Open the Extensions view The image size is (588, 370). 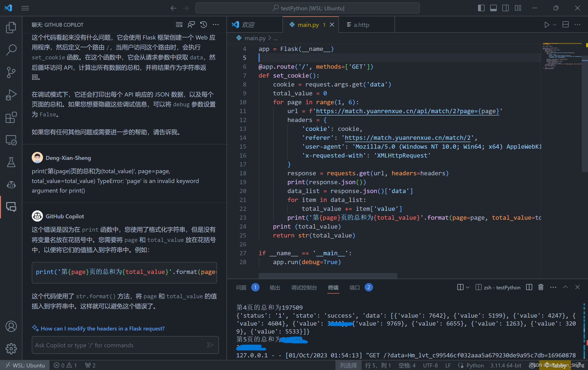pyautogui.click(x=11, y=117)
